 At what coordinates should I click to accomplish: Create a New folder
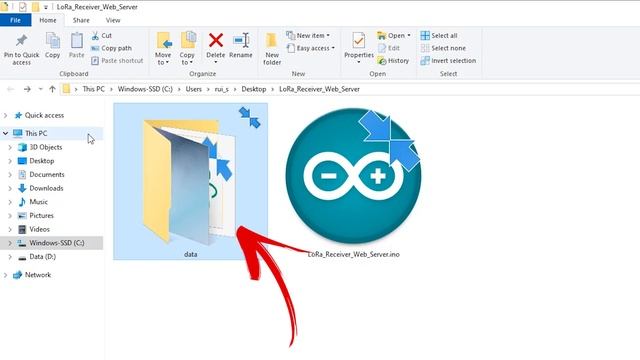(272, 48)
